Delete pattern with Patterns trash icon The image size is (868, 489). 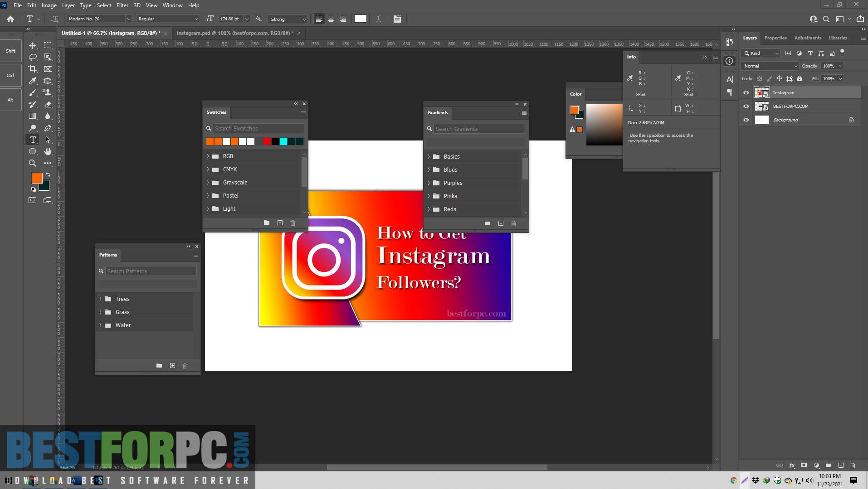point(185,366)
